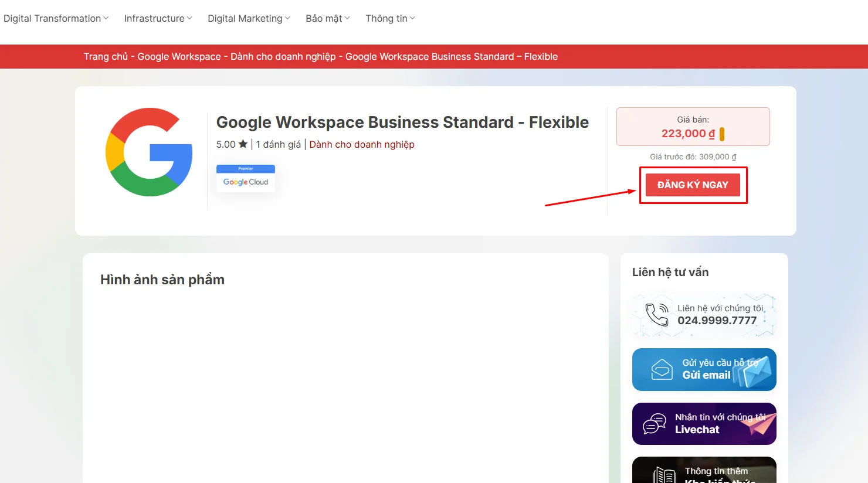Image resolution: width=868 pixels, height=483 pixels.
Task: Expand the Infrastructure dropdown
Action: pyautogui.click(x=158, y=19)
